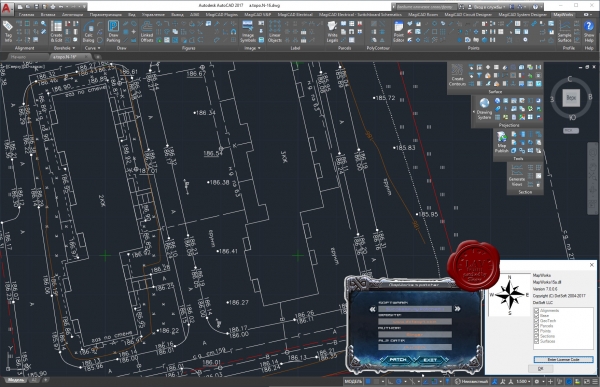The height and width of the screenshot is (387, 600).
Task: Click the status bar customization menu icon
Action: pos(595,382)
